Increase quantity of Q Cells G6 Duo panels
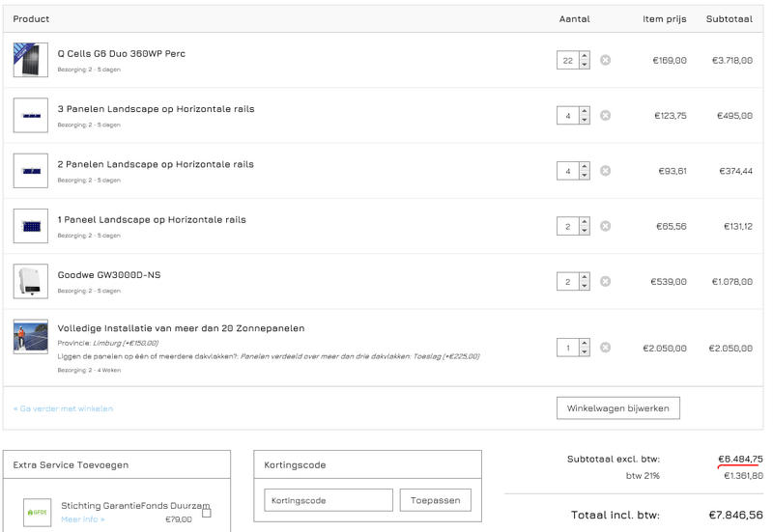Image resolution: width=773 pixels, height=532 pixels. 585,56
